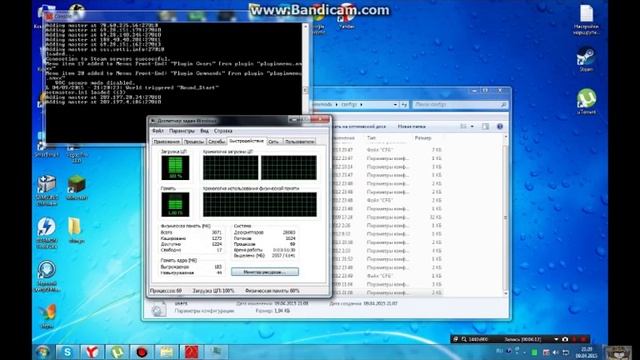Click the CPU load gauge in Task Manager
640x360 pixels.
tap(175, 167)
